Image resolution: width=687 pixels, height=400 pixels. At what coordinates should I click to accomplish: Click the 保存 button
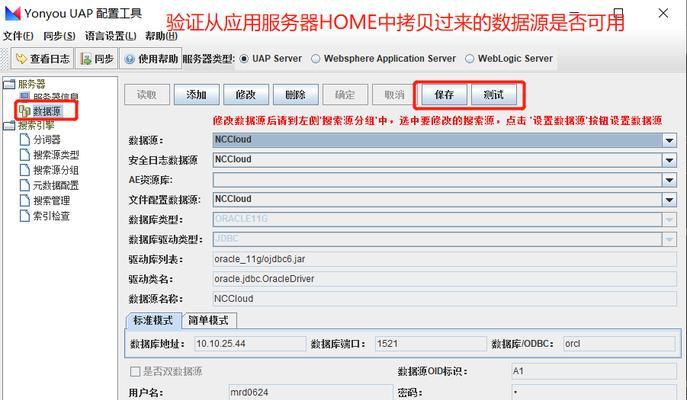click(444, 95)
